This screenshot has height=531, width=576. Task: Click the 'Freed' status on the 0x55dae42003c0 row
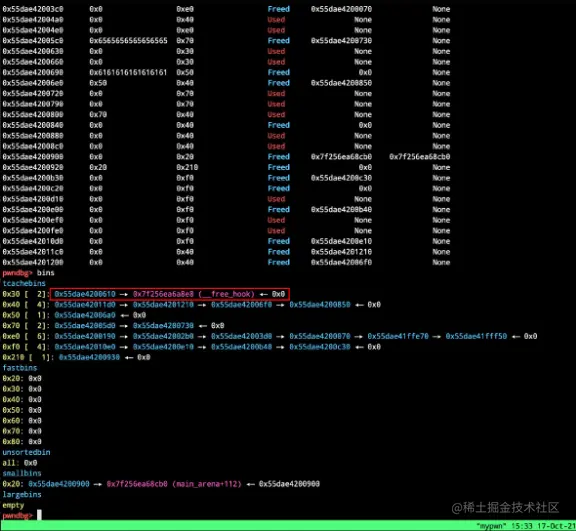[278, 9]
